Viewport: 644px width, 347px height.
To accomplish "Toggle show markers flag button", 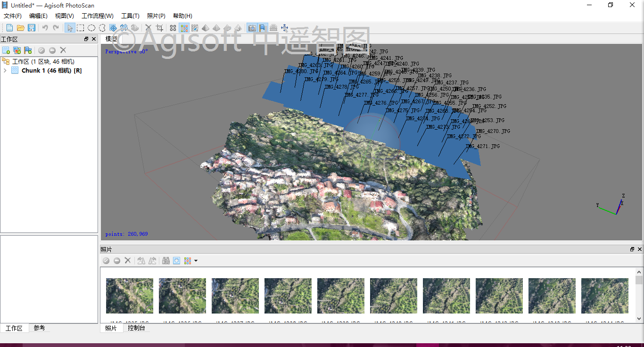I will click(263, 28).
